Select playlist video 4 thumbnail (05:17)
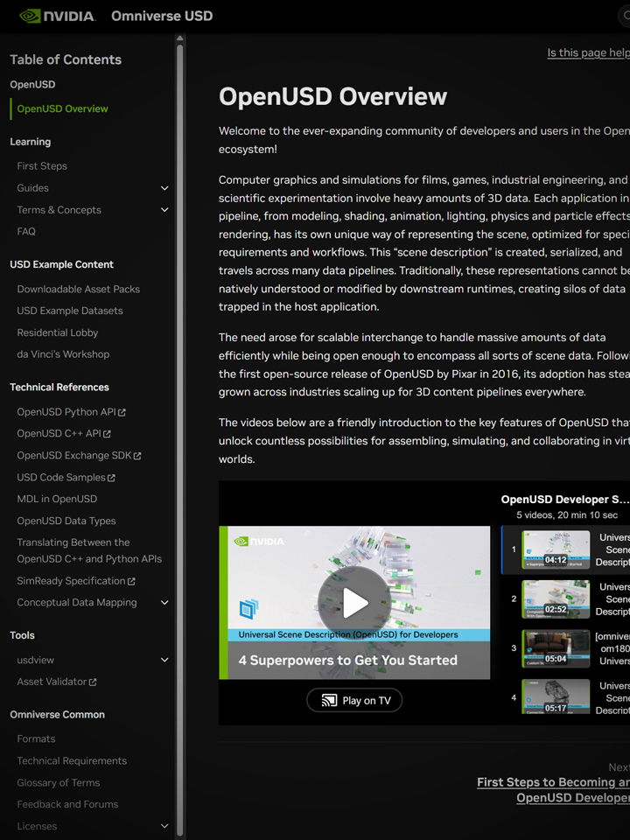Viewport: 630px width, 840px height. pyautogui.click(x=556, y=696)
